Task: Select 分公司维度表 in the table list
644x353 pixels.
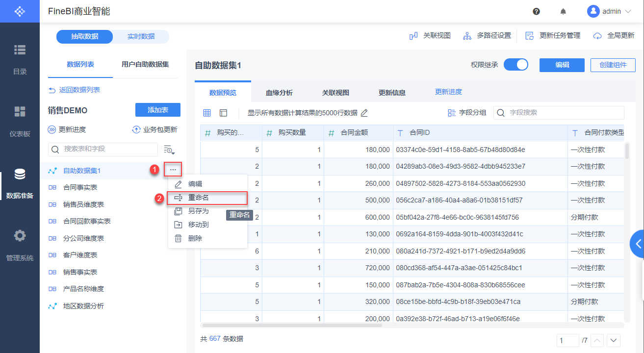Action: coord(83,238)
